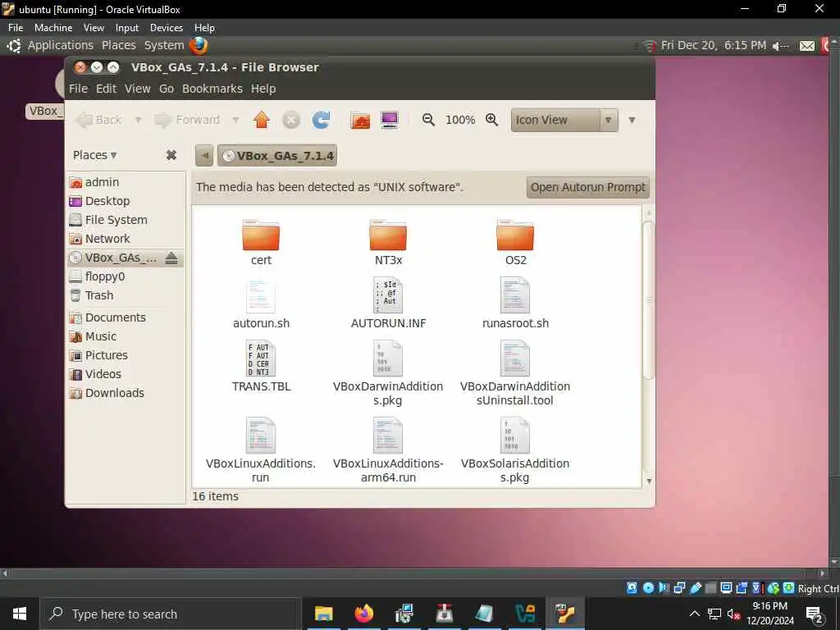Open the NT3x folder
Image resolution: width=840 pixels, height=630 pixels.
click(x=388, y=243)
